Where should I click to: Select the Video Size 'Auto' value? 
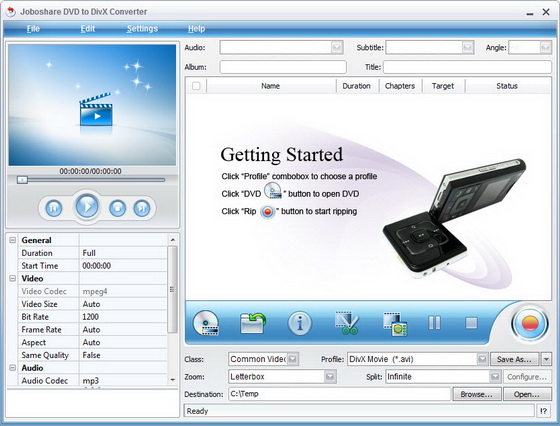point(123,304)
